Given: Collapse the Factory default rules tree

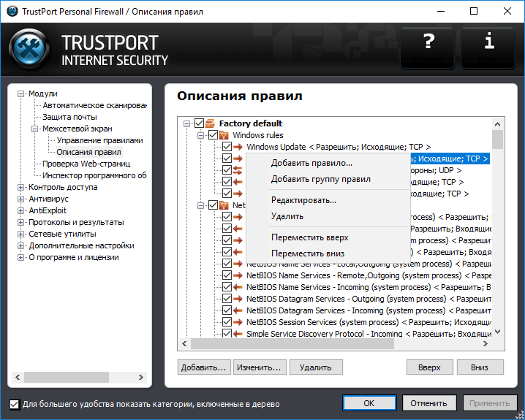Looking at the screenshot, I should [186, 124].
